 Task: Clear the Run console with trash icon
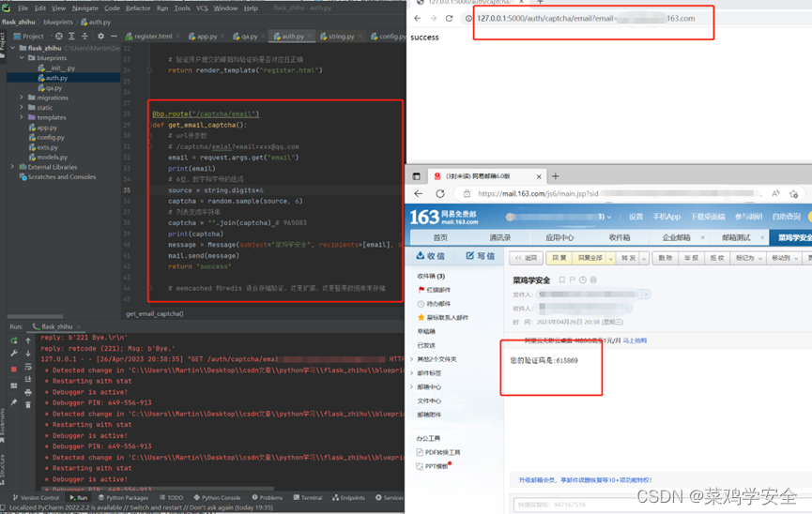(28, 405)
